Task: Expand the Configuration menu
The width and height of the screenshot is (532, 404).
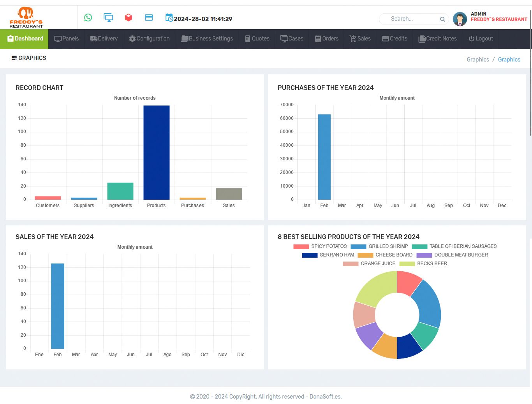Action: [150, 39]
